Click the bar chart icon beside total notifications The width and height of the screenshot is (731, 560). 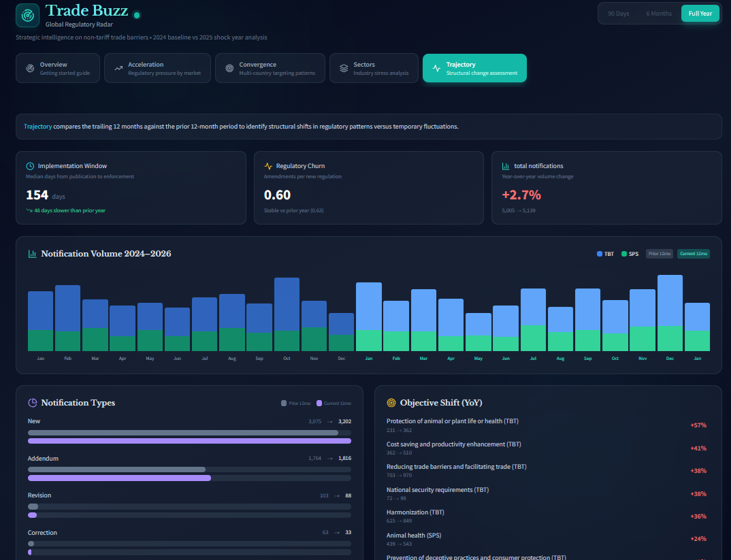pyautogui.click(x=506, y=166)
